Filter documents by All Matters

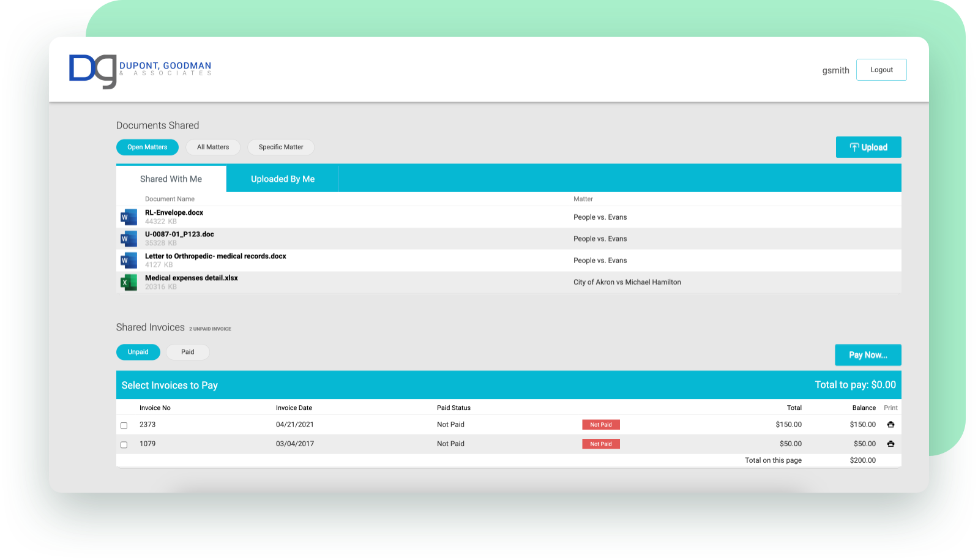(213, 147)
